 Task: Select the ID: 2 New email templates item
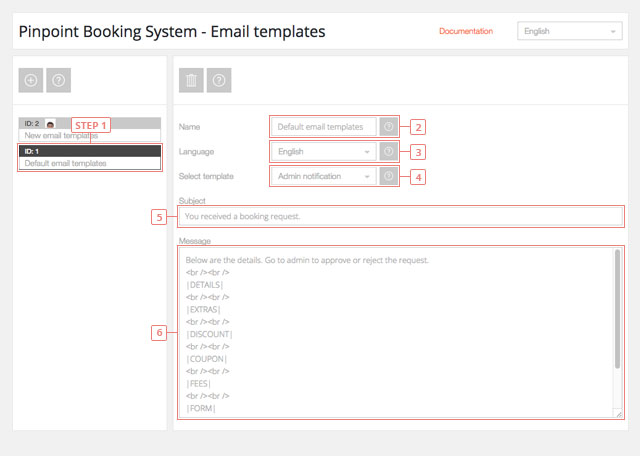pyautogui.click(x=90, y=129)
